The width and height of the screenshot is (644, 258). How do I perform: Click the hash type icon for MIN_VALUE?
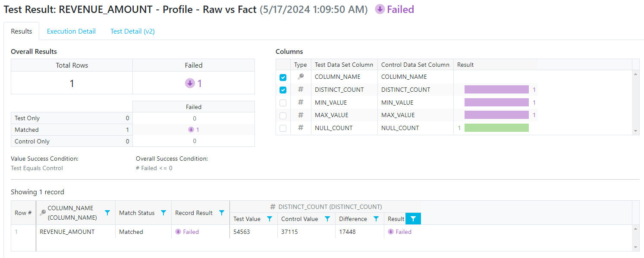(301, 103)
